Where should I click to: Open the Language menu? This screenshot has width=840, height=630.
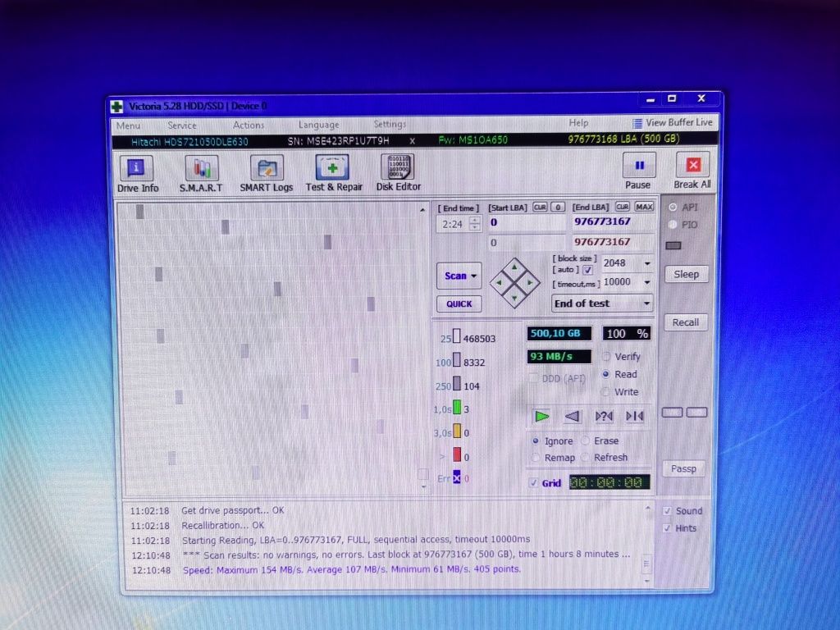point(319,125)
